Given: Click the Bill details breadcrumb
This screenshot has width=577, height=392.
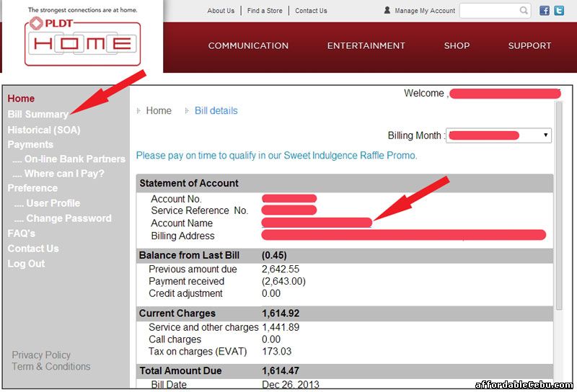Looking at the screenshot, I should [216, 111].
